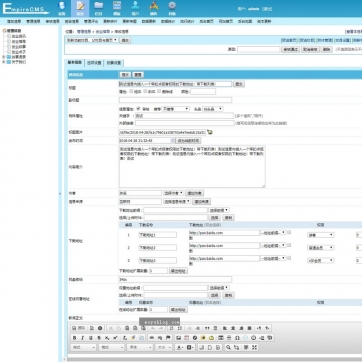Insert a numbered list in the editor

click(172, 328)
